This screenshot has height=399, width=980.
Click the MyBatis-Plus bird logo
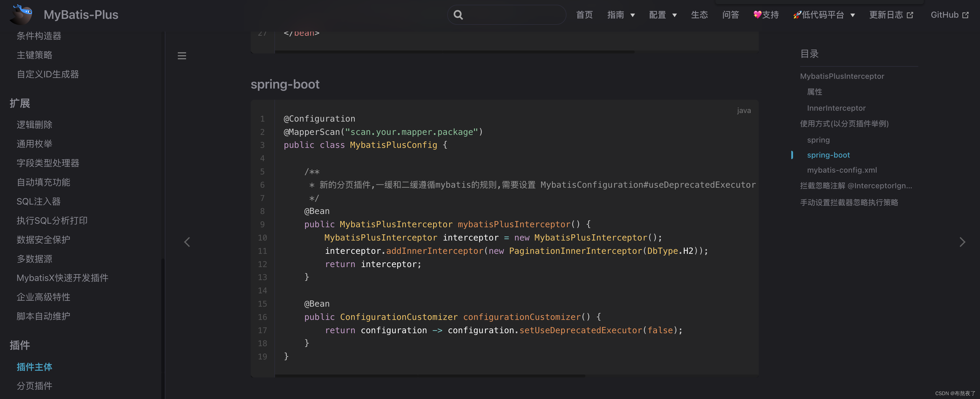21,14
